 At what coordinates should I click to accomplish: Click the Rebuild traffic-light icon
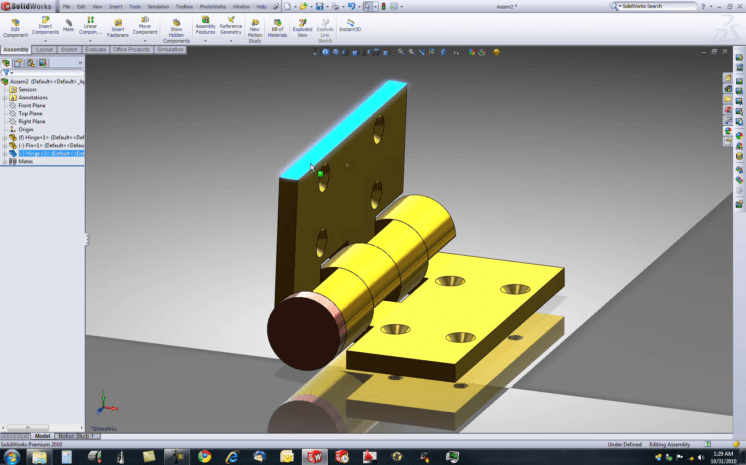(383, 6)
